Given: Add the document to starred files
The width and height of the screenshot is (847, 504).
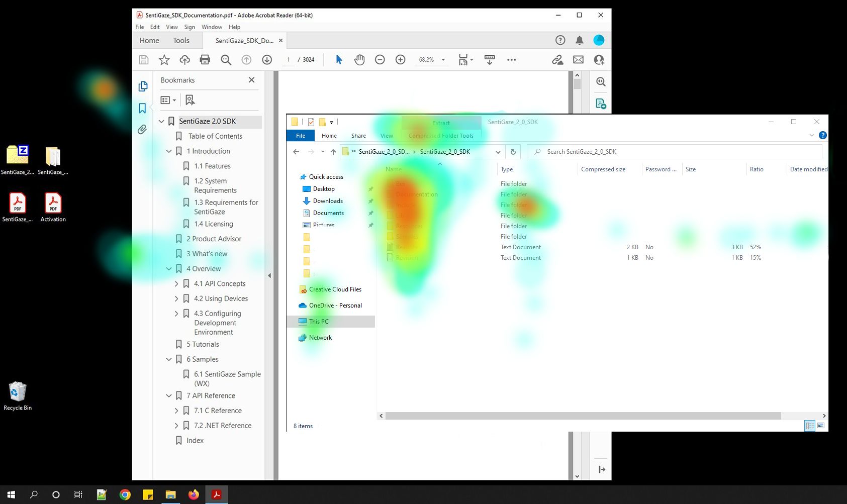Looking at the screenshot, I should (x=164, y=60).
